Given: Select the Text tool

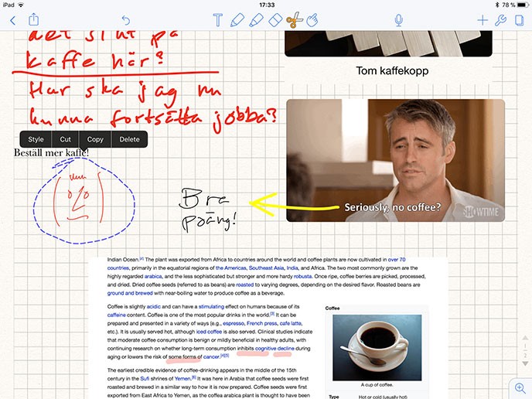Looking at the screenshot, I should pos(217,20).
